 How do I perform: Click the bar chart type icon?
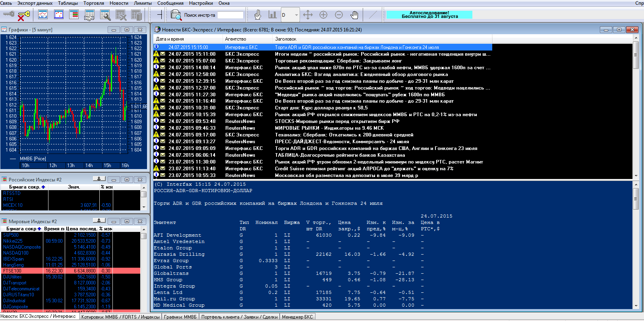273,15
